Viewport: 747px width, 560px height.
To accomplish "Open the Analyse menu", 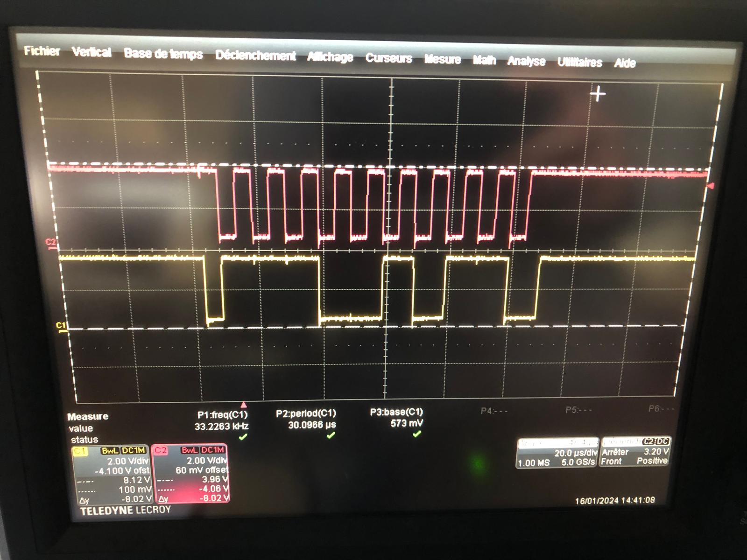I will [526, 61].
